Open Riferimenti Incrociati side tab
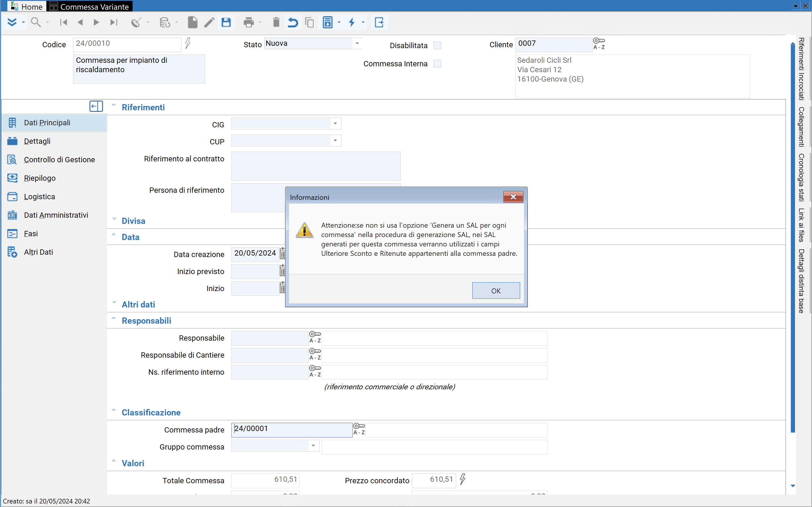The width and height of the screenshot is (812, 507). pos(802,69)
